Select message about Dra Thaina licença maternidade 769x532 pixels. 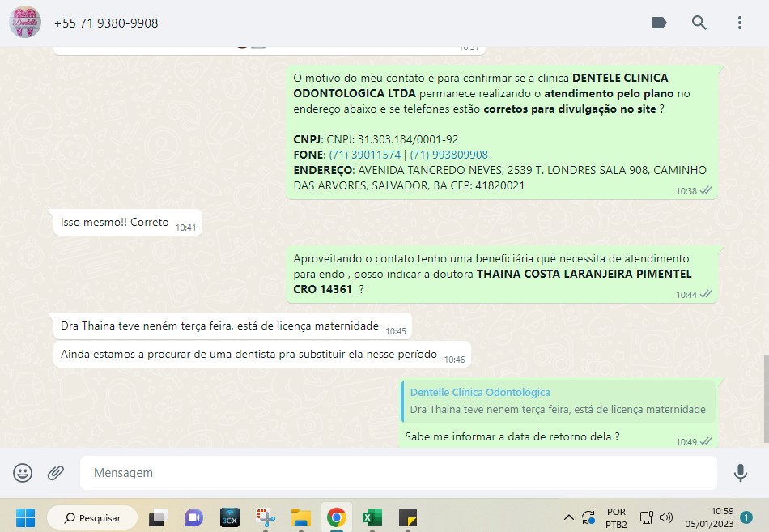[232, 326]
